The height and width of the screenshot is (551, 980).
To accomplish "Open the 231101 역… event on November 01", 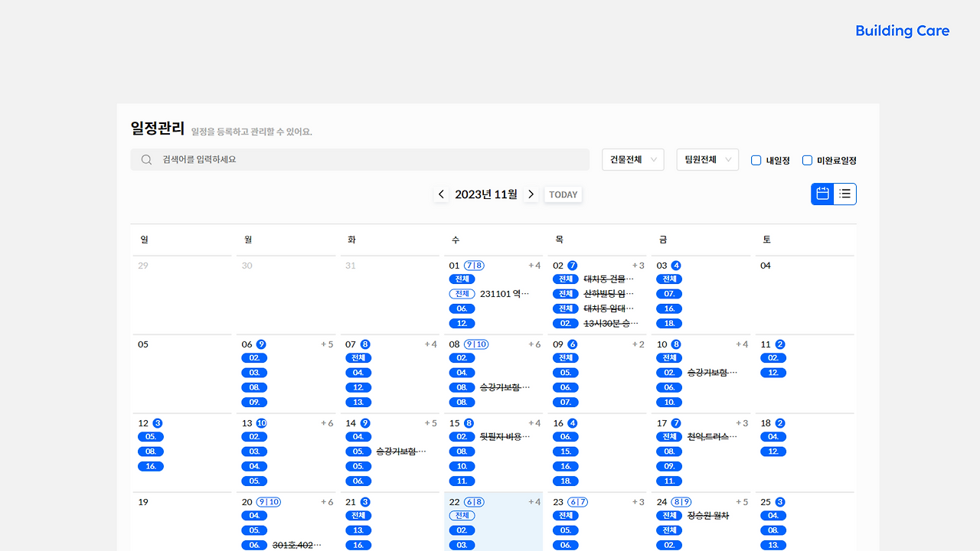I will 505,294.
